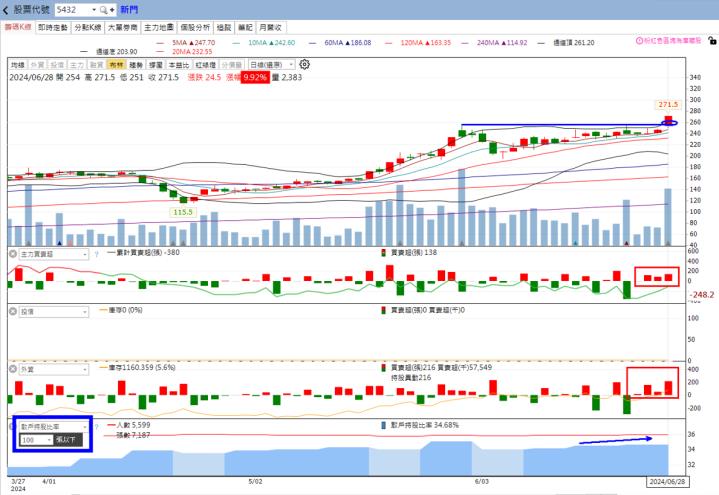Open the stock code 5432 dropdown
The height and width of the screenshot is (495, 719).
click(x=94, y=10)
